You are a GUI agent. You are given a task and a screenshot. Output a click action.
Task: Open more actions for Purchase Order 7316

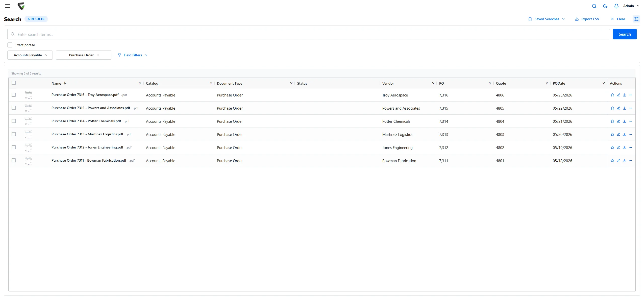pos(631,95)
